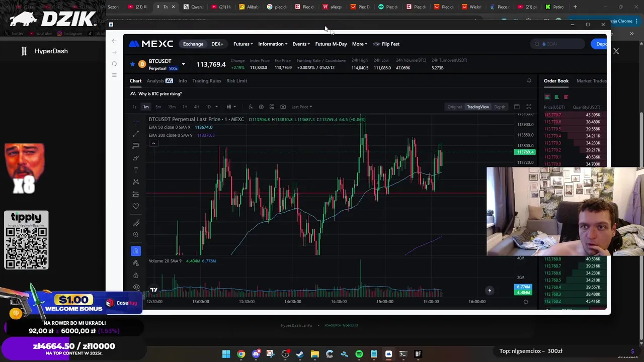Viewport: 644px width, 362px height.
Task: Toggle BTCUSDT favorite star
Action: click(132, 64)
